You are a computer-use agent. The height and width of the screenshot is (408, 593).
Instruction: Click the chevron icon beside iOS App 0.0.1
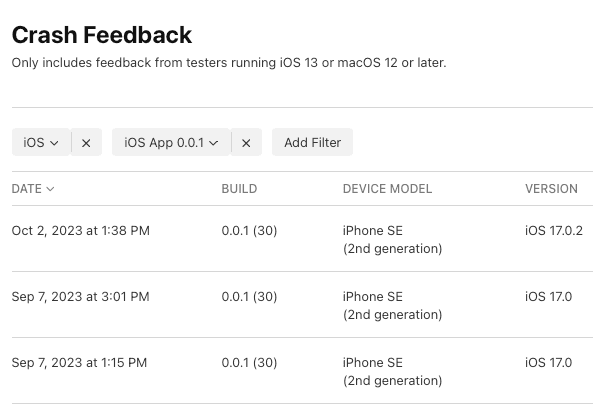(214, 143)
